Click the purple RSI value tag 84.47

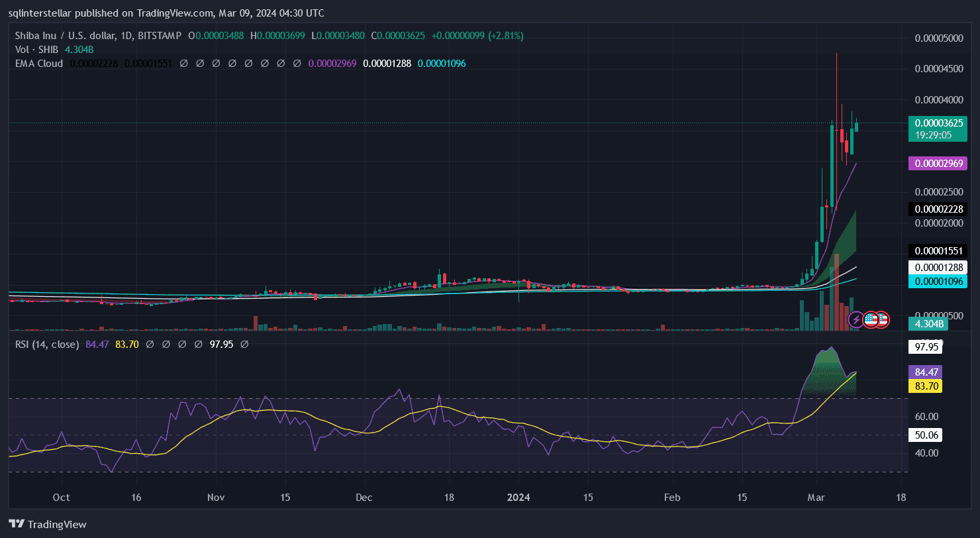click(x=927, y=372)
